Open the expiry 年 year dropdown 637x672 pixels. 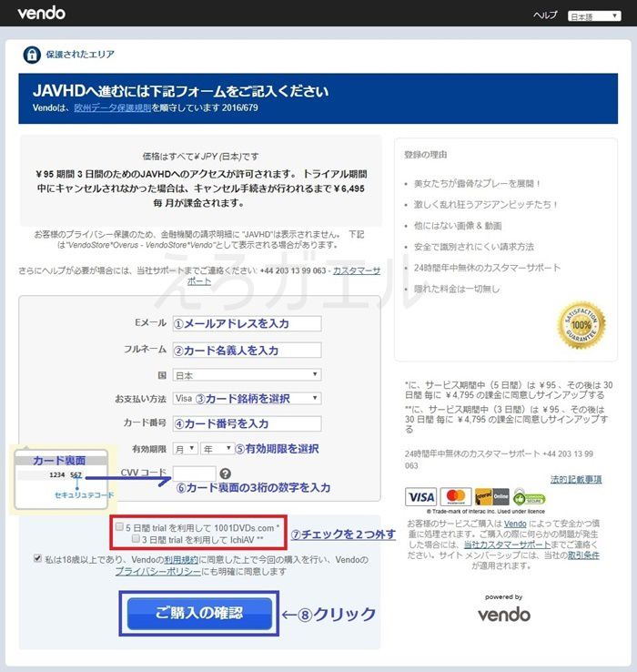(217, 449)
